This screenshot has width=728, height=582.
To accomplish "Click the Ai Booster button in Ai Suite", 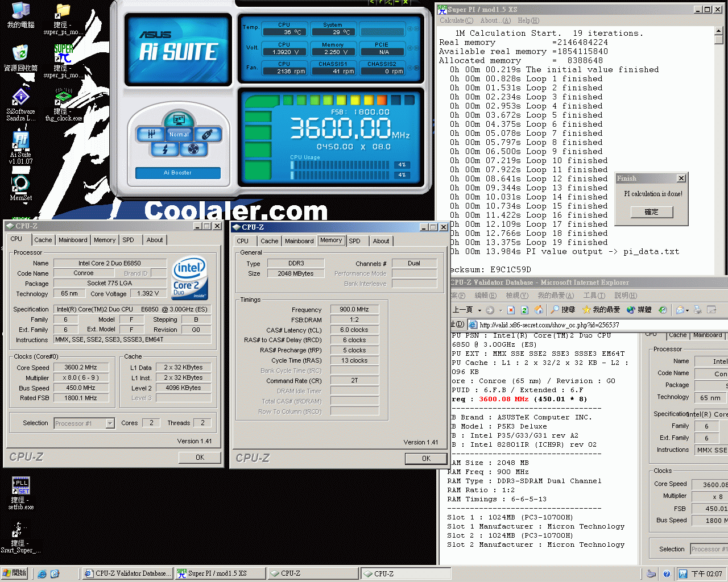I will coord(177,173).
